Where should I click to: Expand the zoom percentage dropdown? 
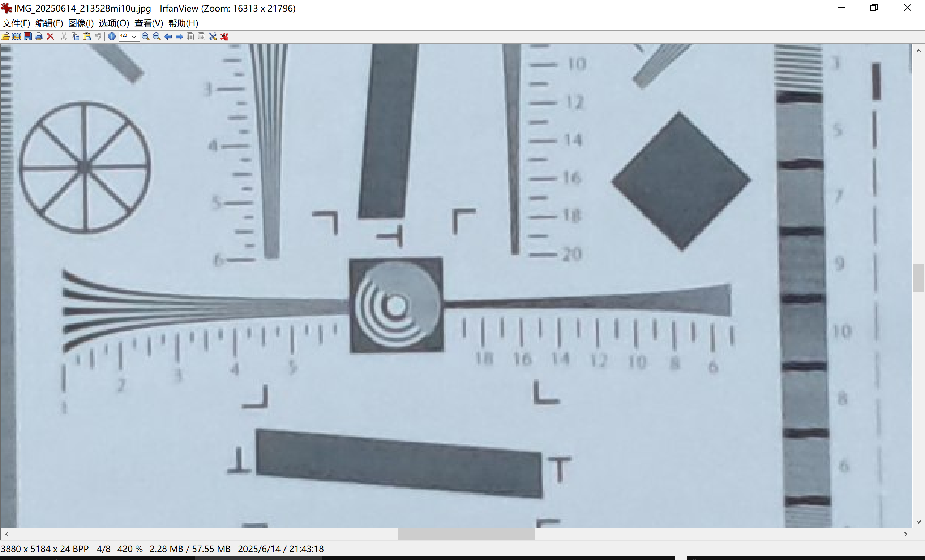coord(134,36)
